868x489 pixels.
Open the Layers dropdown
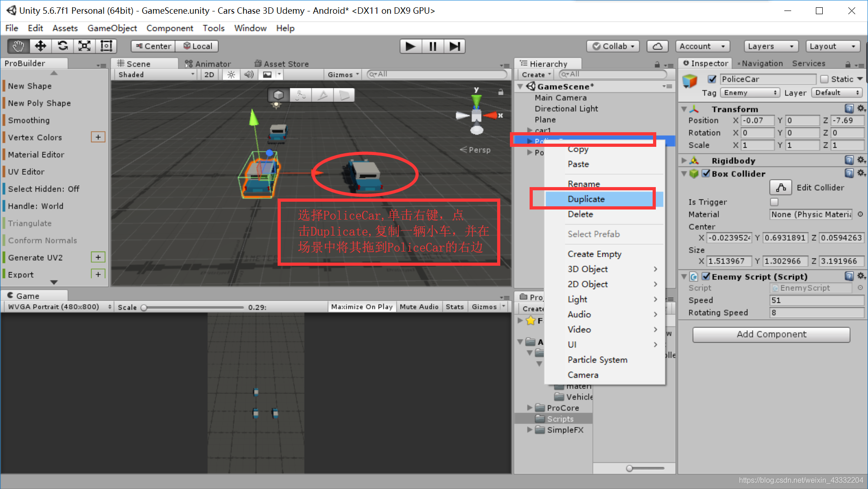pos(771,46)
